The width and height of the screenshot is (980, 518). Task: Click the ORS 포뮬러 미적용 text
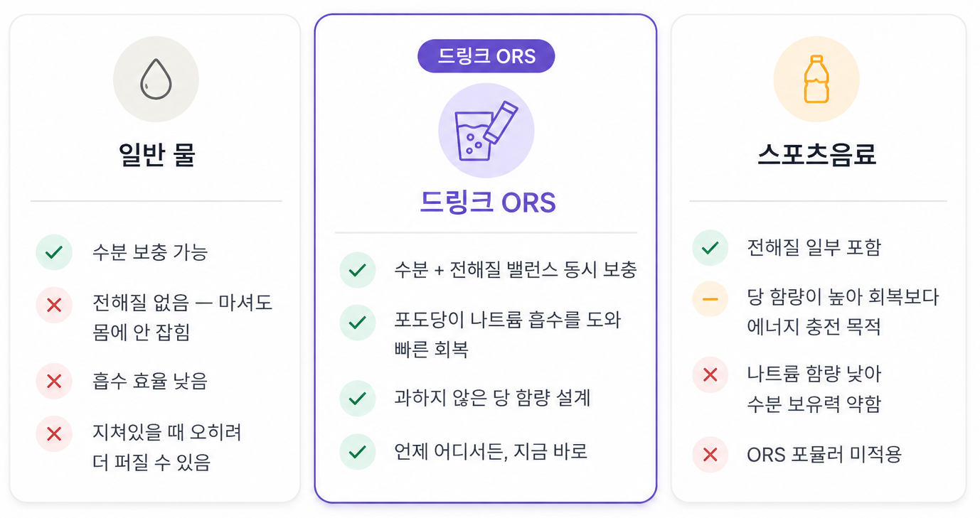[x=824, y=455]
